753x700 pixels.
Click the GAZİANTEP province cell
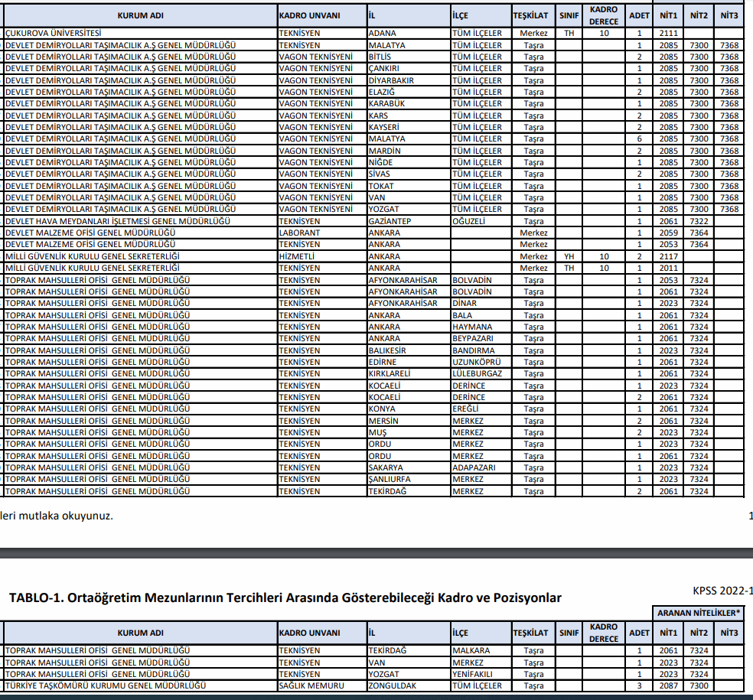(x=409, y=221)
